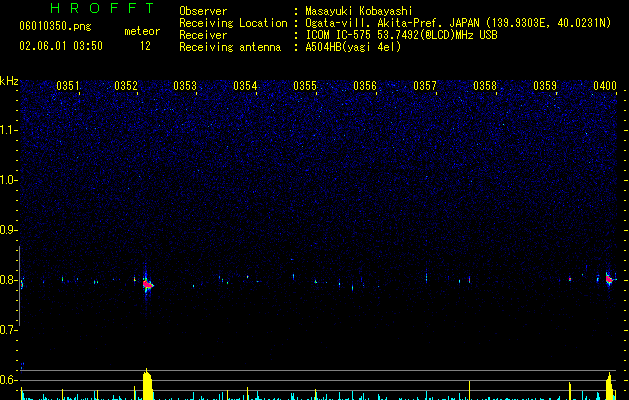Image resolution: width=629 pixels, height=400 pixels.
Task: Click the Receiving Location field label
Action: 233,23
